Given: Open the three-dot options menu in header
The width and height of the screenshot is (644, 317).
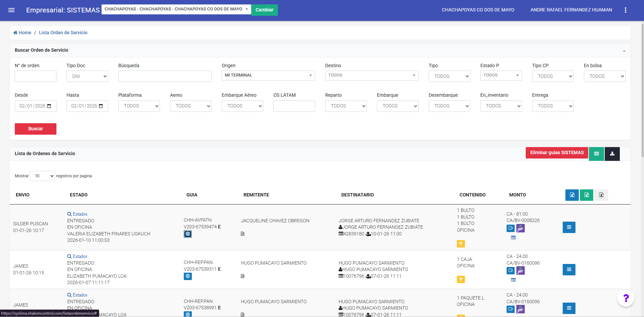Looking at the screenshot, I should (x=625, y=10).
